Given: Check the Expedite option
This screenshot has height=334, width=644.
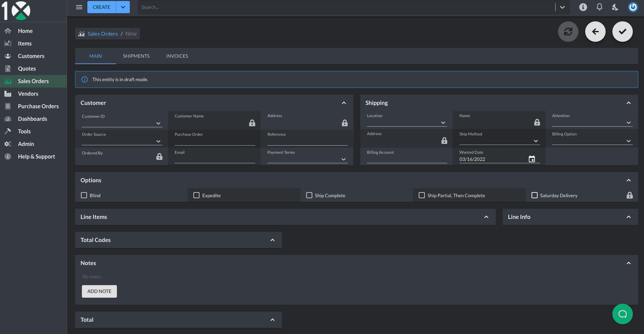Looking at the screenshot, I should (196, 195).
